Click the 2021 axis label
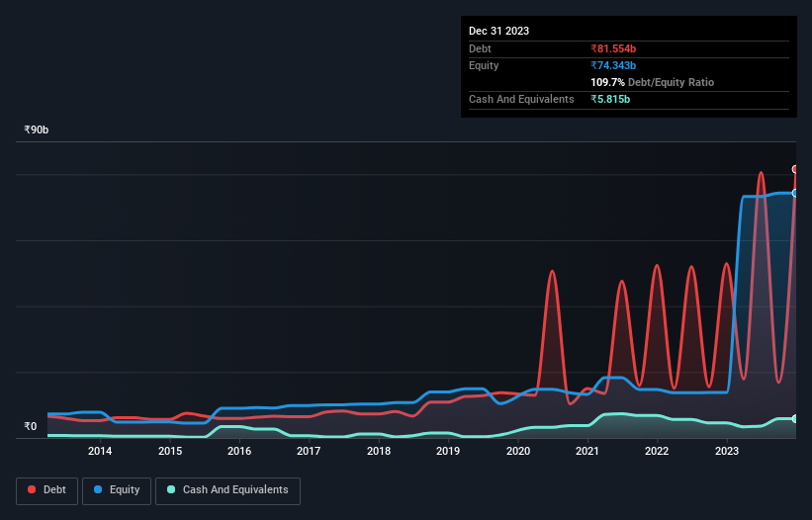The height and width of the screenshot is (520, 812). [x=587, y=451]
